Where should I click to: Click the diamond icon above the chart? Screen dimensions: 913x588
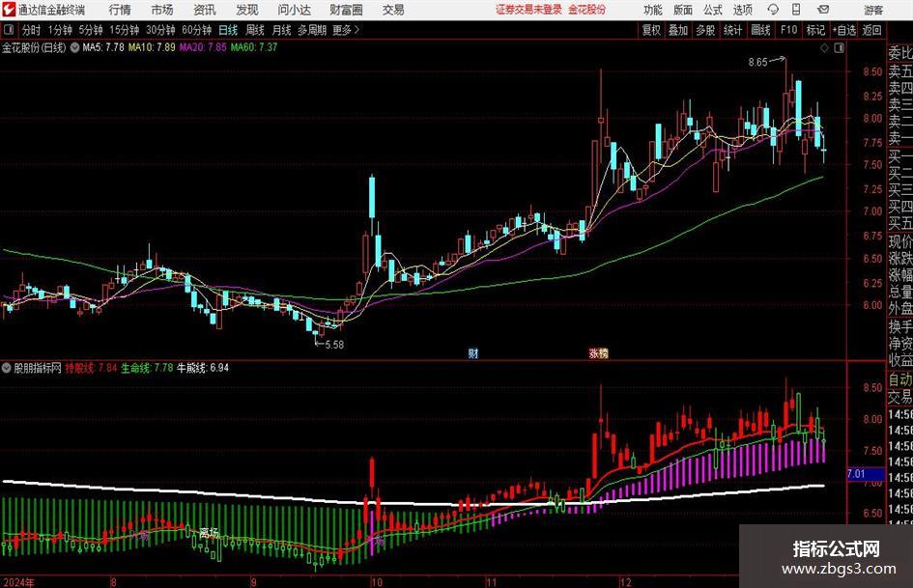point(824,48)
